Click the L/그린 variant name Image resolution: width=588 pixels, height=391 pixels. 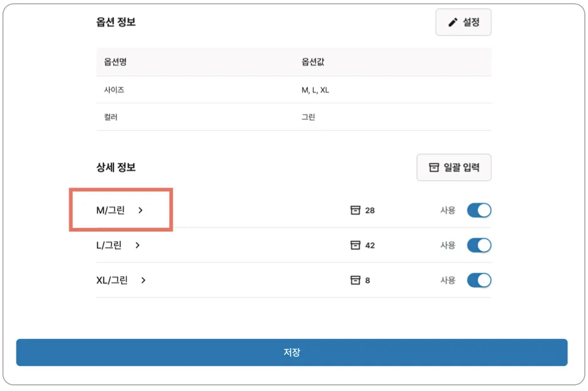click(109, 245)
